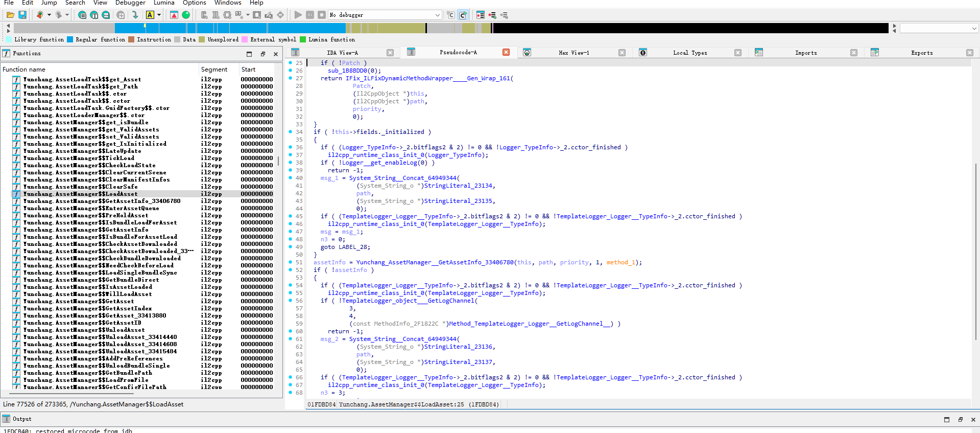Screen dimensions: 980x433
Task: Close the Pseudocode-A tab with red X
Action: tap(506, 52)
